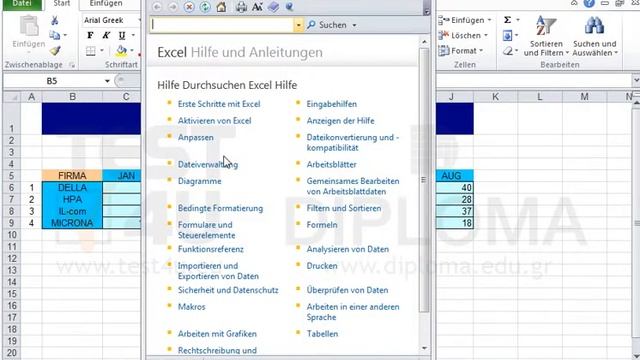Print the Help topic with the printer icon
The width and height of the screenshot is (640, 360).
tap(241, 7)
